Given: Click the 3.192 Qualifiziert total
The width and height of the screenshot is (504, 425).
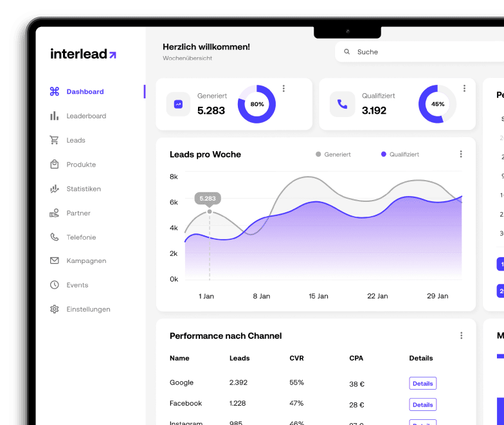Looking at the screenshot, I should tap(374, 111).
